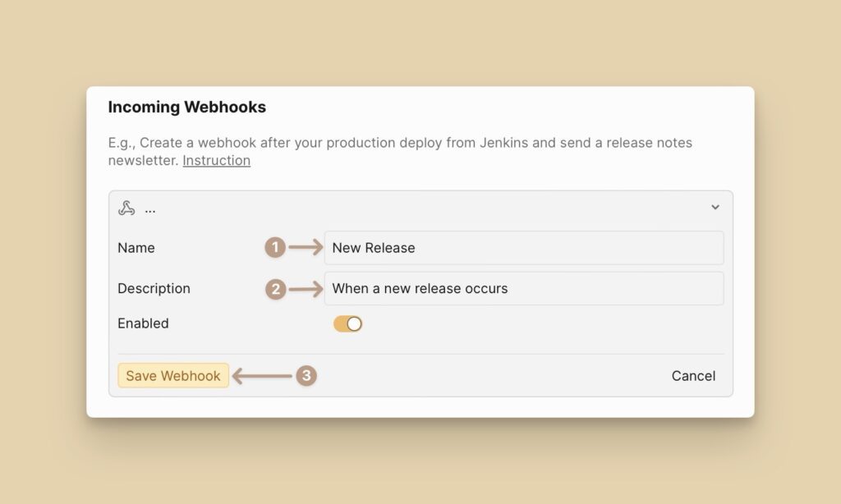The image size is (841, 504).
Task: Open the Instruction link
Action: (x=216, y=160)
